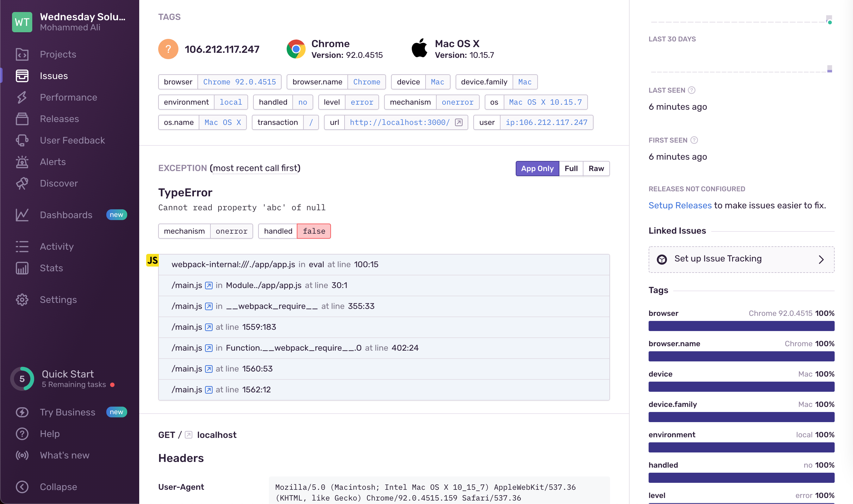The width and height of the screenshot is (853, 504).
Task: Open external link icon beside localhost URL tag
Action: (459, 122)
